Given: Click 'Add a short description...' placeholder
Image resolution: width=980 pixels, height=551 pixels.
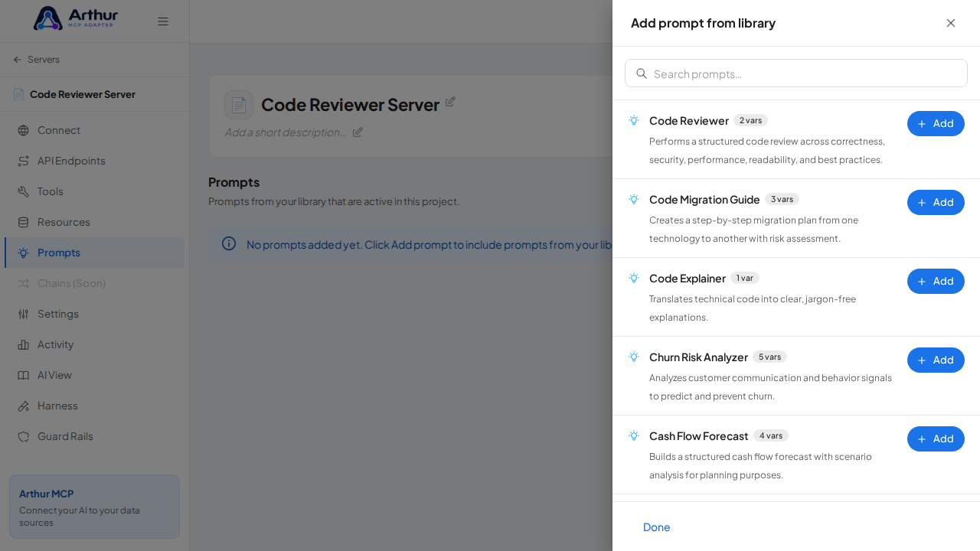Looking at the screenshot, I should [x=285, y=132].
